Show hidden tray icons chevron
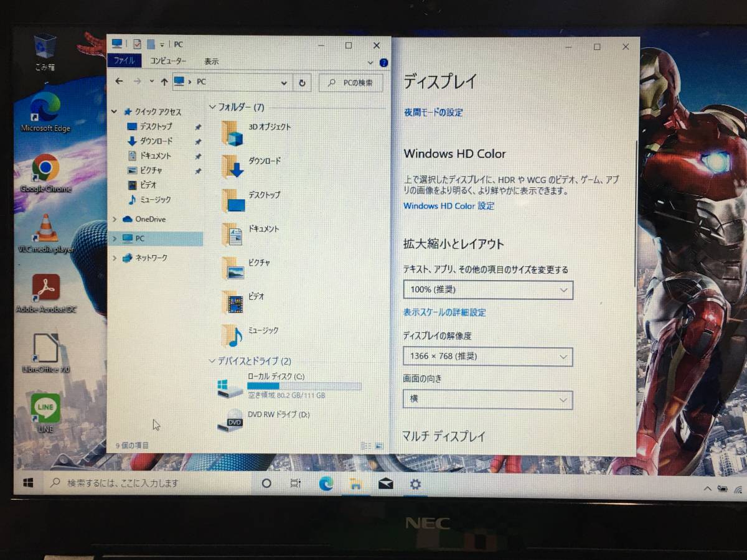 (707, 488)
